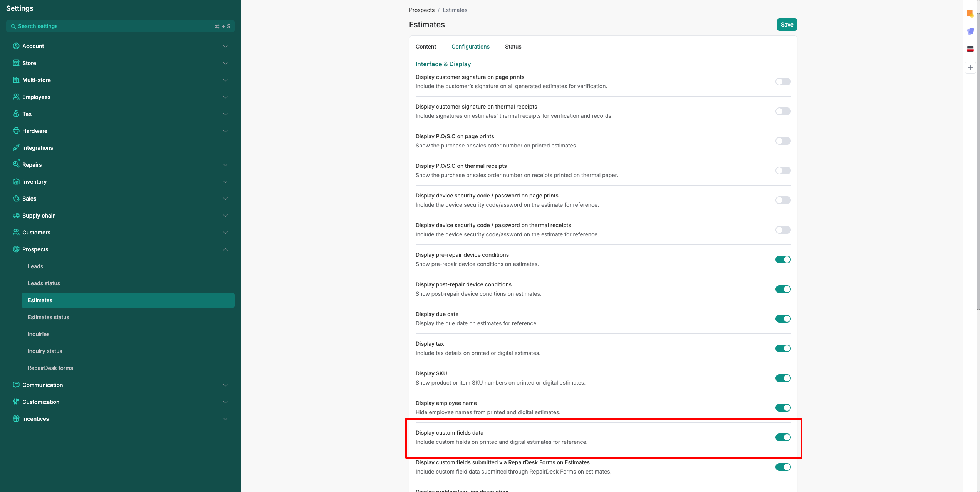Expand the Inventory section chevron
The height and width of the screenshot is (492, 980).
coord(225,182)
